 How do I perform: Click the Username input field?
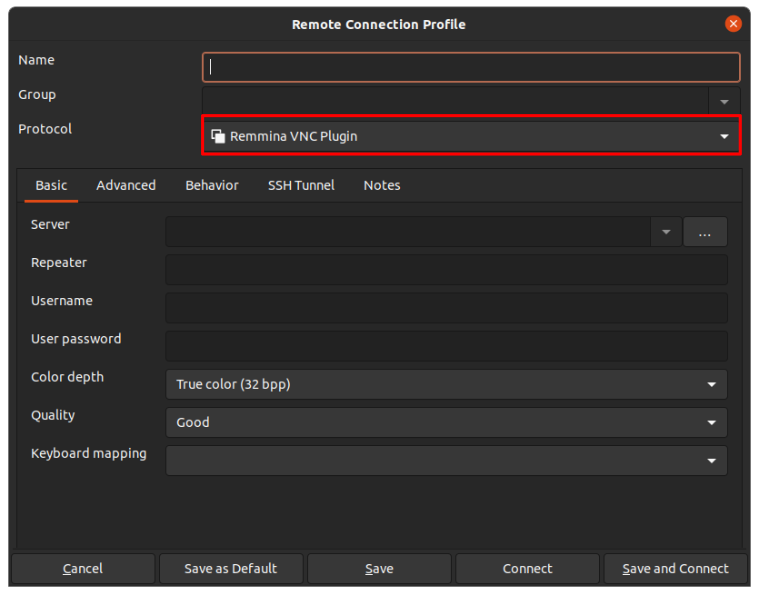pos(446,308)
